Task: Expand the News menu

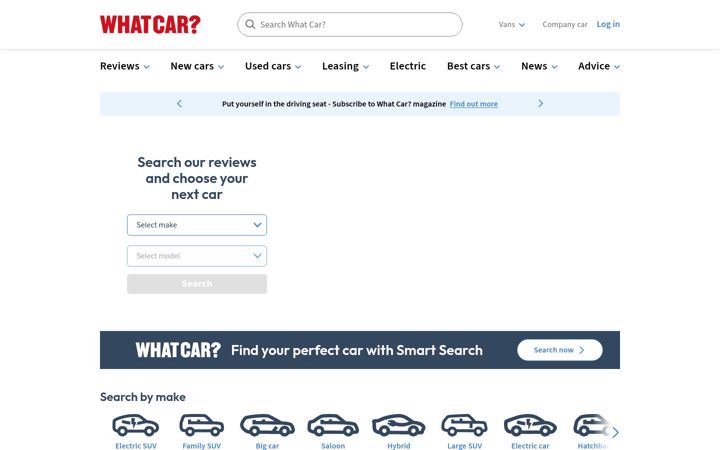Action: [x=540, y=66]
